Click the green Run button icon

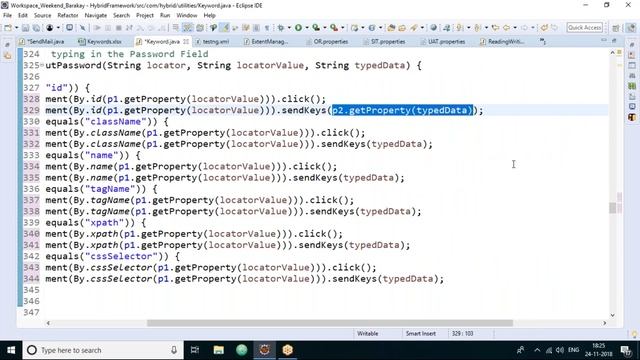pyautogui.click(x=298, y=28)
